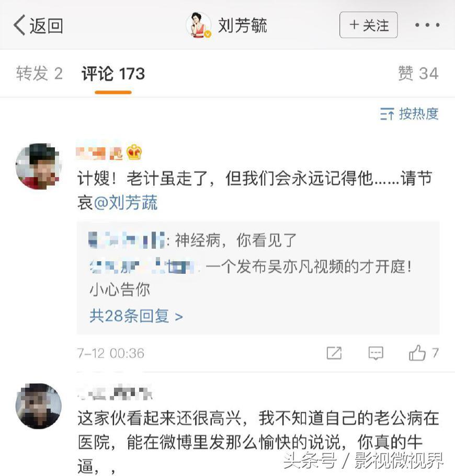
Task: Tap the back arrow icon
Action: pos(19,25)
